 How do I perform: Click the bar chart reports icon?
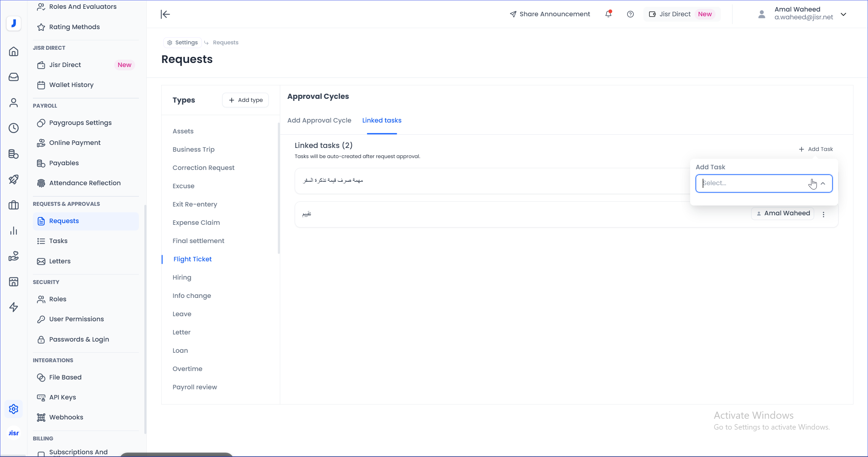tap(14, 231)
